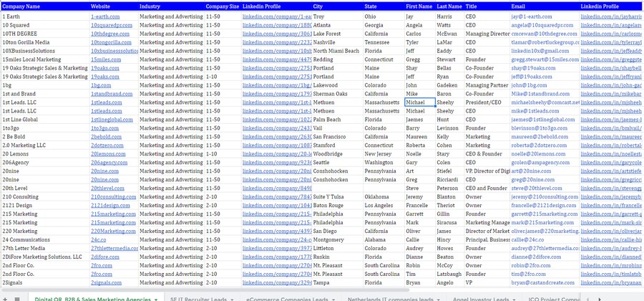Open the 206agency.com link
The image size is (644, 301).
point(109,163)
